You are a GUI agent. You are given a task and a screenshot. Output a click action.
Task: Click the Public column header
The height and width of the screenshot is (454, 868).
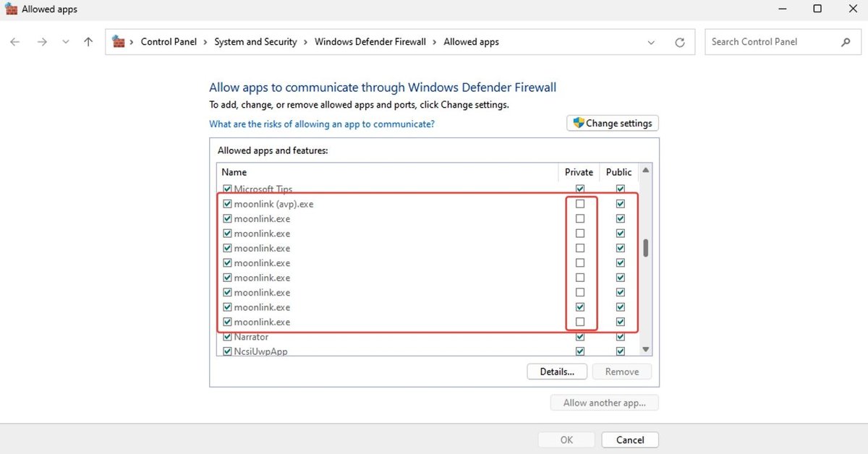coord(619,172)
